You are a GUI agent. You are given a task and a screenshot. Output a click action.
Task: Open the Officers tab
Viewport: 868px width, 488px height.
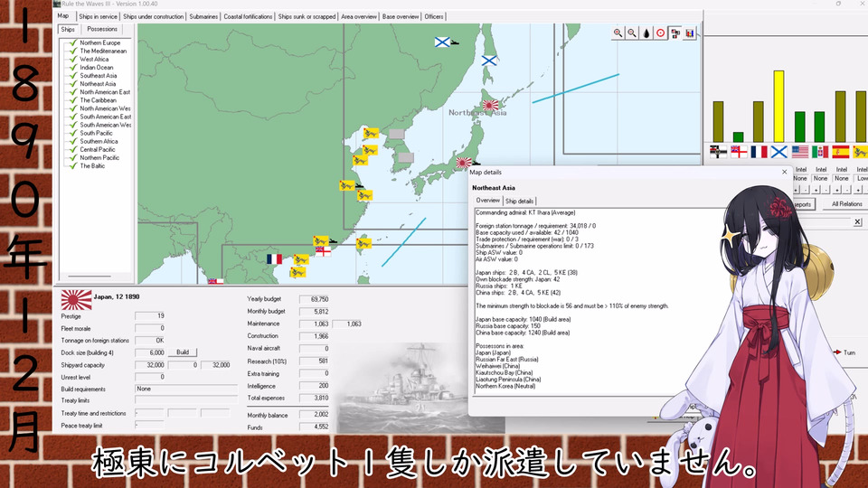433,16
